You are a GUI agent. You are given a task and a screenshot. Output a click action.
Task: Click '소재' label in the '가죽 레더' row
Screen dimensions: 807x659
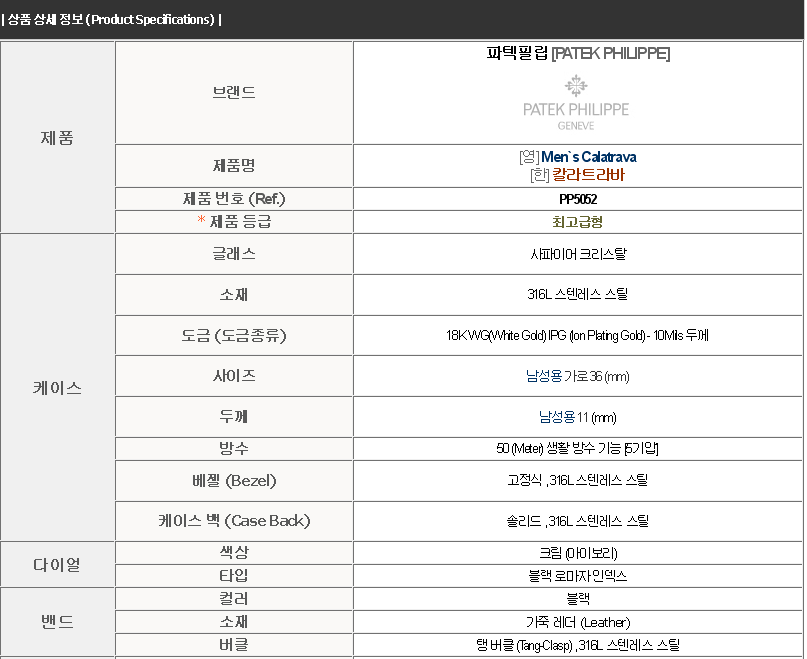(234, 622)
